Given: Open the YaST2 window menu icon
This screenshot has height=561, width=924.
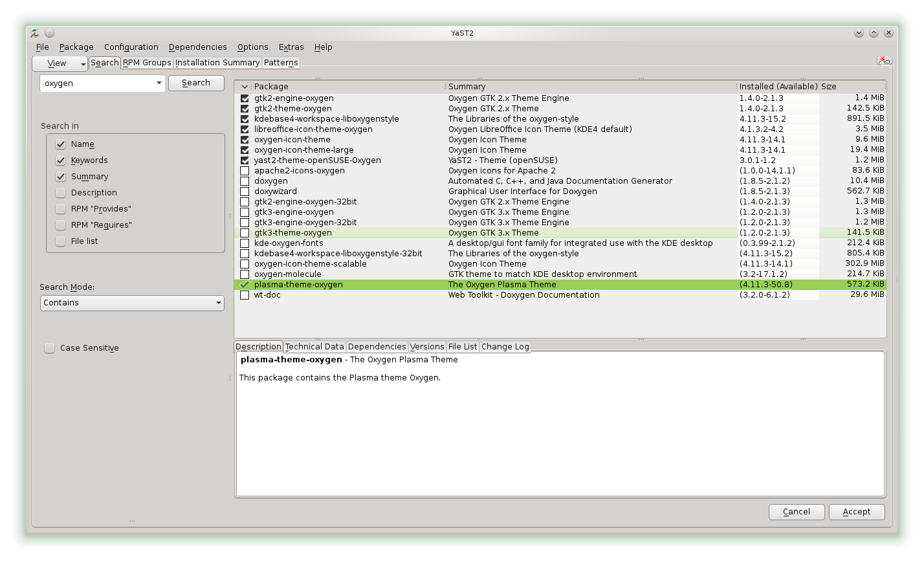Looking at the screenshot, I should [x=35, y=33].
